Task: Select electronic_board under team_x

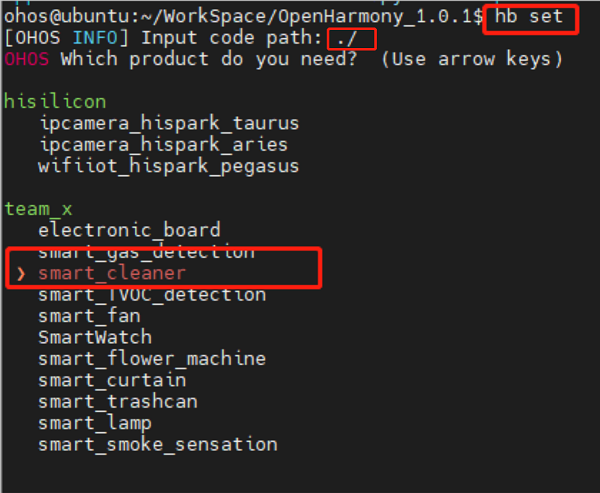Action: coord(129,230)
